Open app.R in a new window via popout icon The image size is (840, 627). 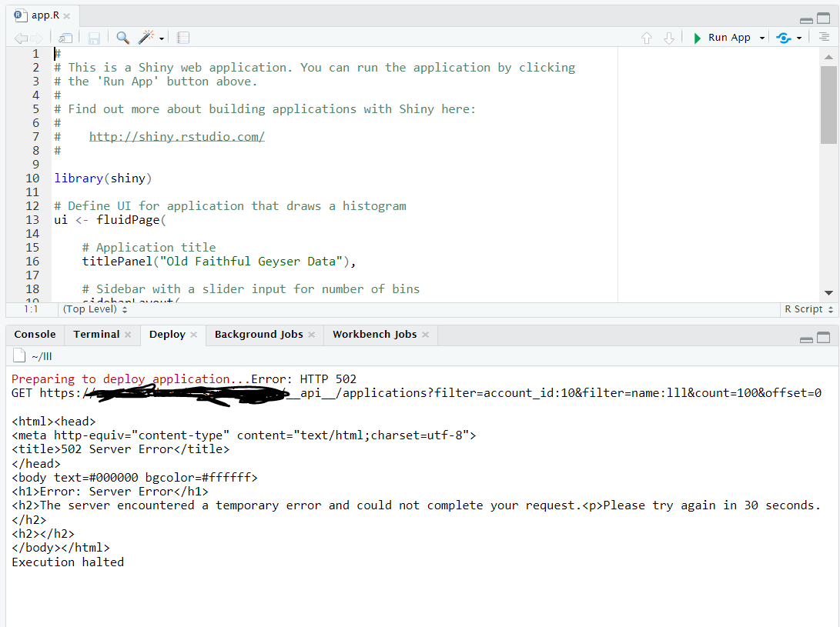[x=65, y=37]
